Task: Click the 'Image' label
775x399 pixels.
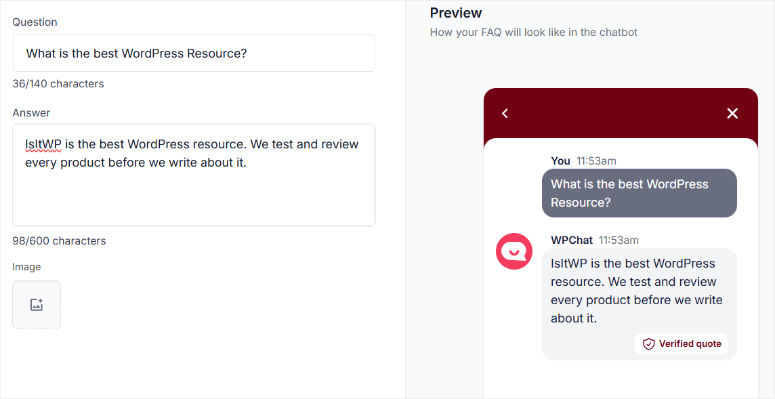Action: pos(27,267)
